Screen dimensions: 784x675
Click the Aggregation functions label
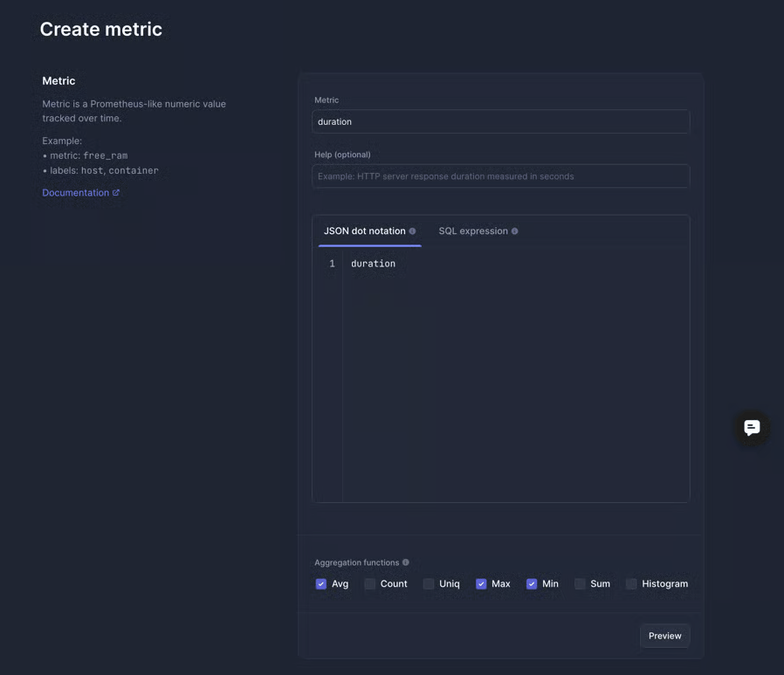pos(356,562)
